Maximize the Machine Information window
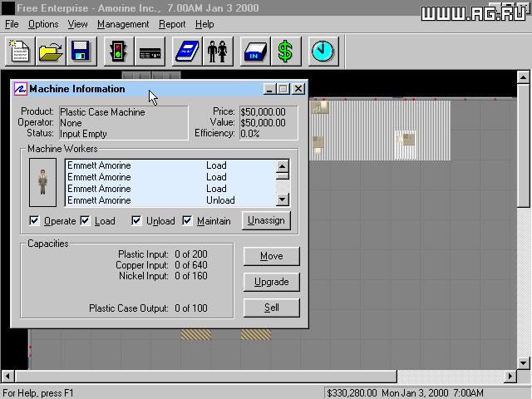The height and width of the screenshot is (399, 532). point(283,89)
